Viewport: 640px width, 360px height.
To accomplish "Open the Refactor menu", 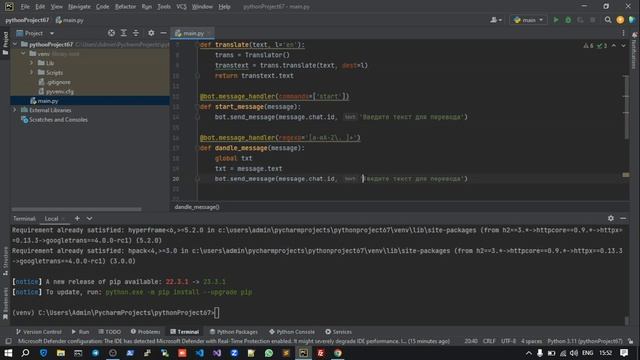I will tap(125, 7).
